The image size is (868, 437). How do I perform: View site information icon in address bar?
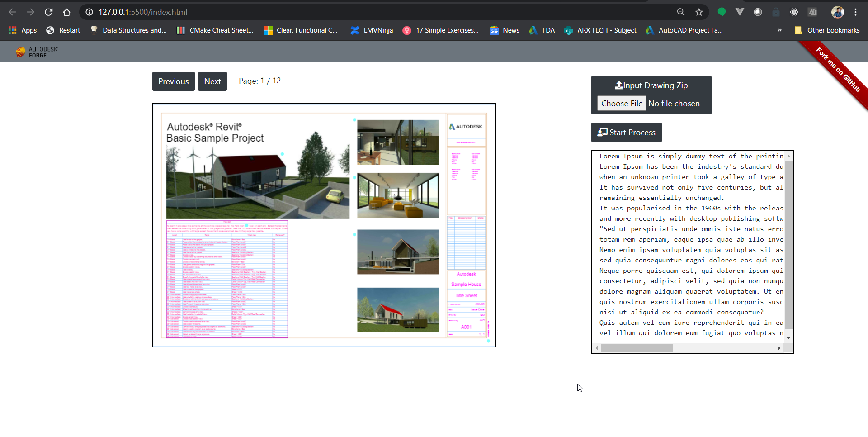(89, 12)
